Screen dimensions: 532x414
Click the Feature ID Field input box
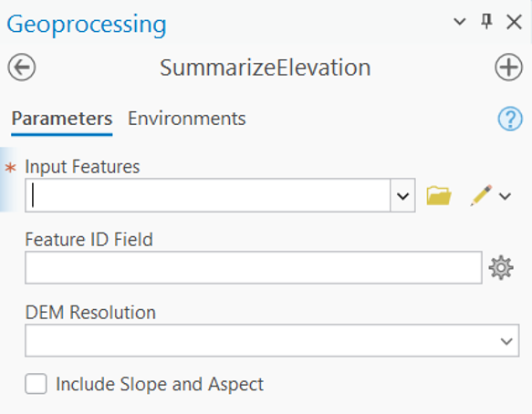pyautogui.click(x=254, y=267)
